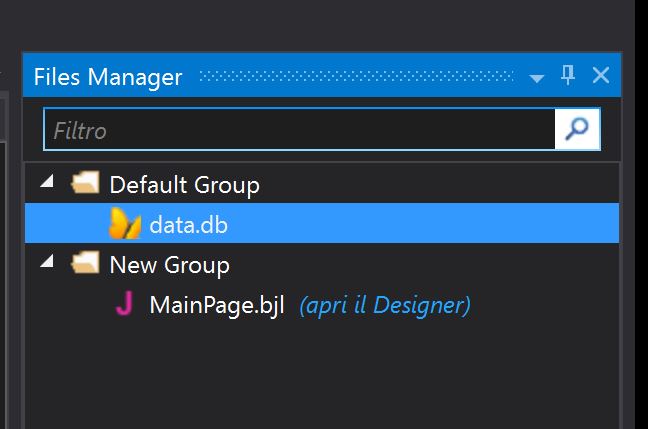Click the pink J icon beside MainPage.bjl
The height and width of the screenshot is (429, 648).
pyautogui.click(x=124, y=305)
